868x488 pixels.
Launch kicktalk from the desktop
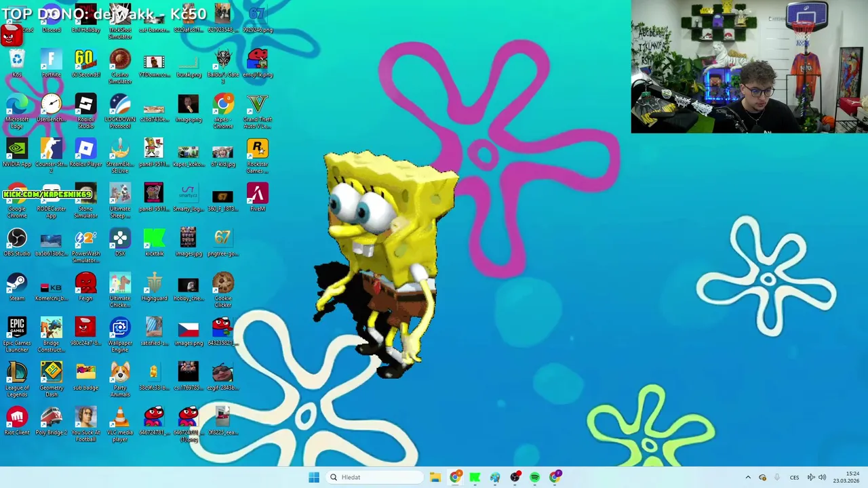click(155, 242)
